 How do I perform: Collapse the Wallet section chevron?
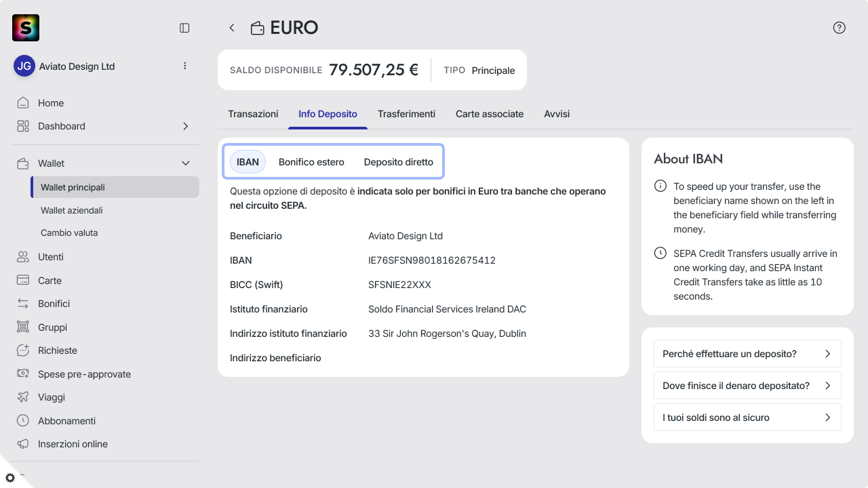185,163
